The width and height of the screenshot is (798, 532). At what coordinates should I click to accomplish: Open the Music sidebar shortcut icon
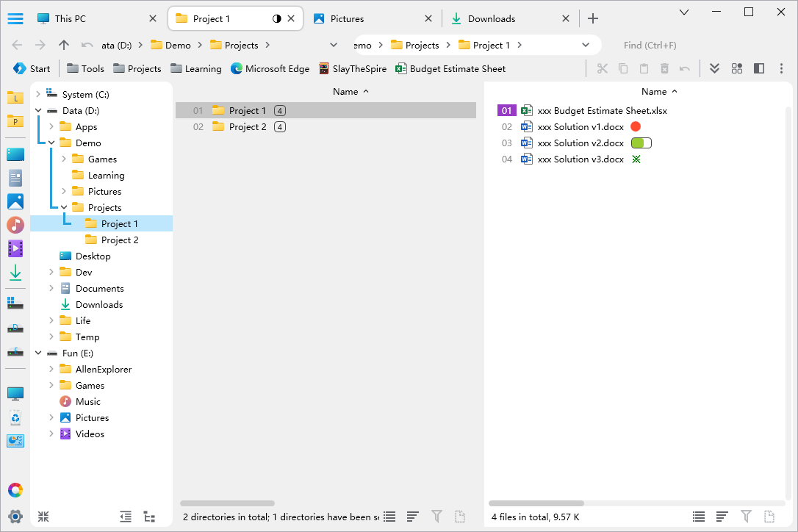(x=15, y=225)
